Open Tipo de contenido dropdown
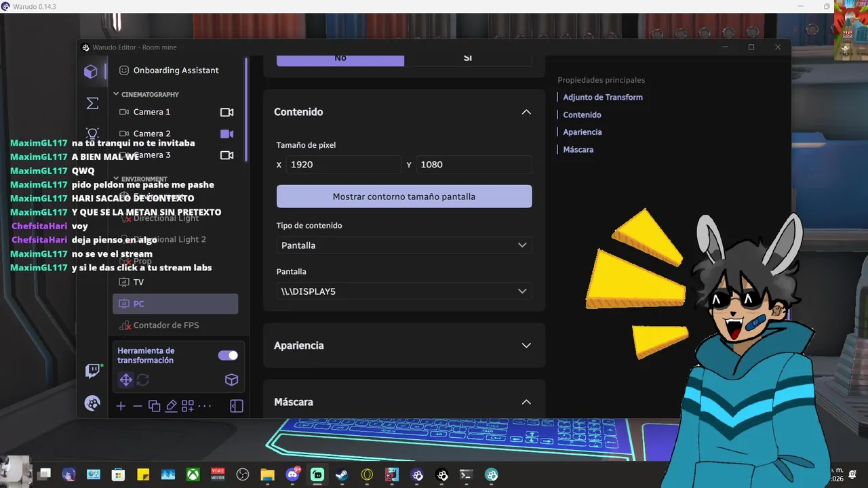Viewport: 868px width, 488px height. [404, 245]
